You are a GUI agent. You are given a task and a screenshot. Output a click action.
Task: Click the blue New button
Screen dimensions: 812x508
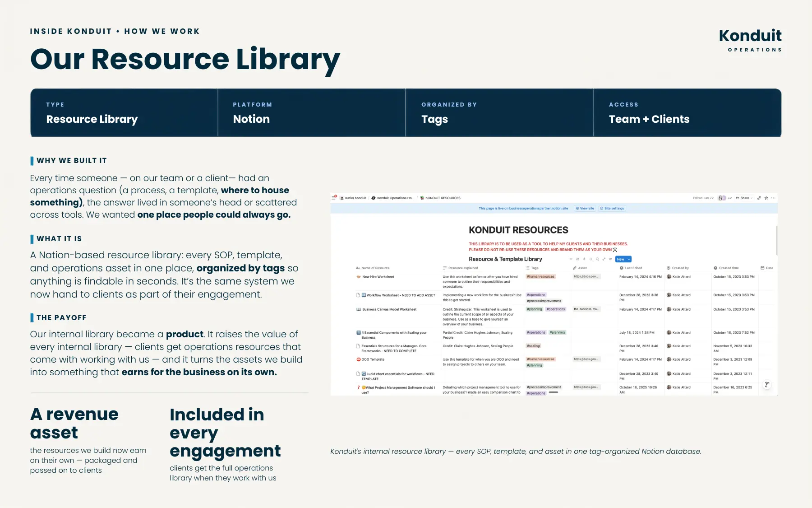621,259
